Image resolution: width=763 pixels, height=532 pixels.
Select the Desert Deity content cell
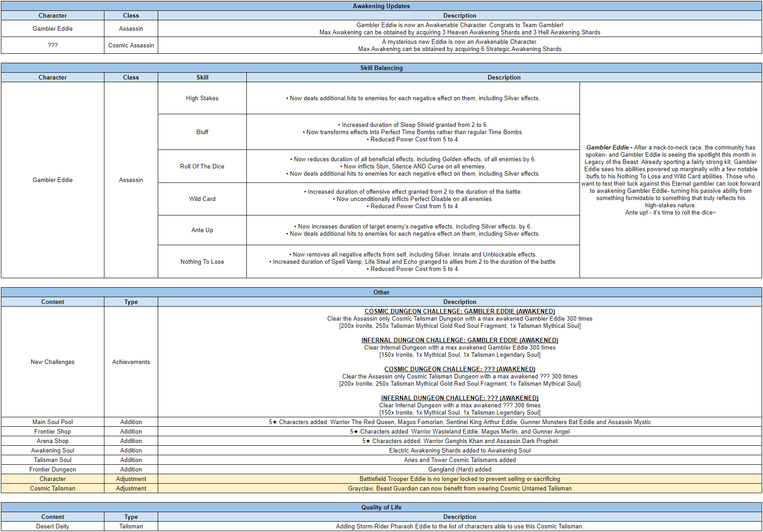pos(52,526)
